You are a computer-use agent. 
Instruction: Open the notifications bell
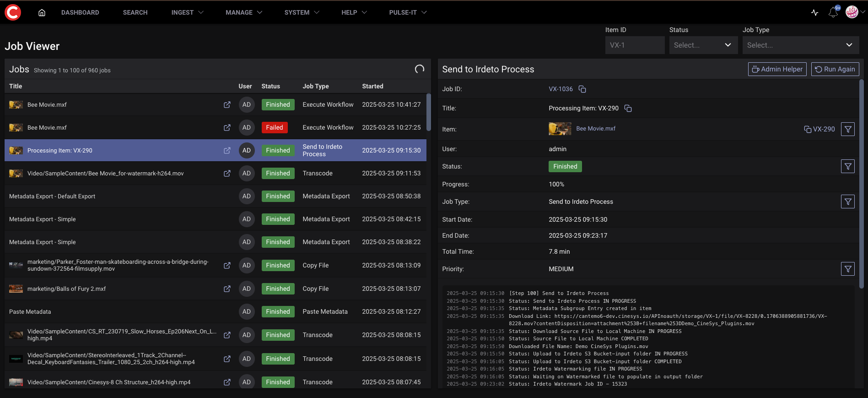833,12
